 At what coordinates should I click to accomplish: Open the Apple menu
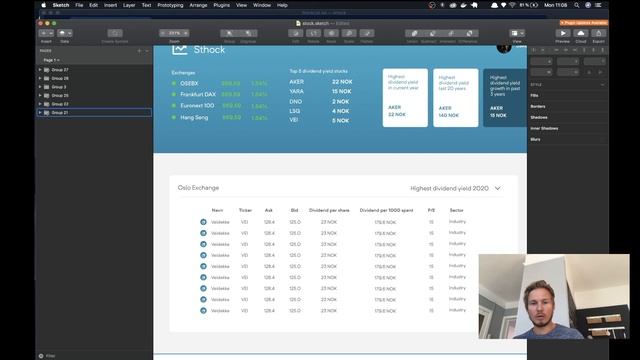click(x=44, y=5)
